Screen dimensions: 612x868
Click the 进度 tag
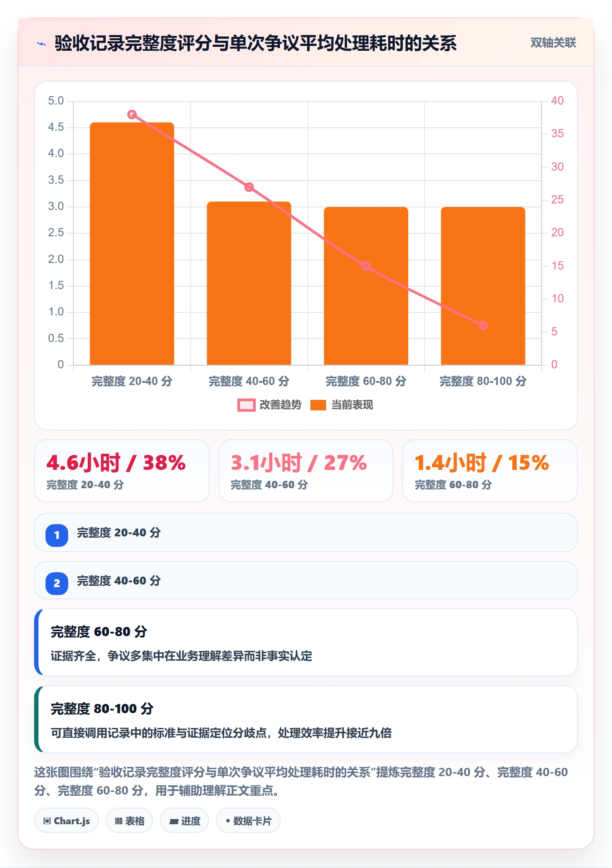184,821
